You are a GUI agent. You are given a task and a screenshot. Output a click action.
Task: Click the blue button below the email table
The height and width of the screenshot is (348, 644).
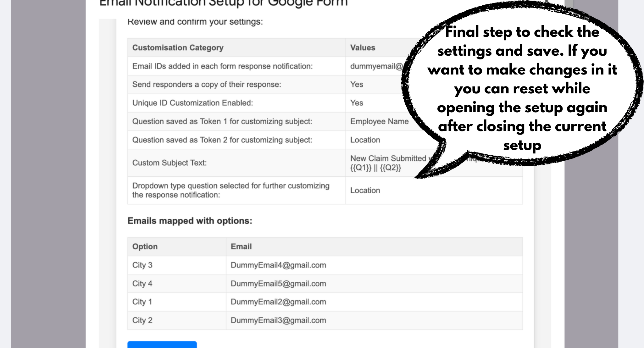click(x=162, y=344)
